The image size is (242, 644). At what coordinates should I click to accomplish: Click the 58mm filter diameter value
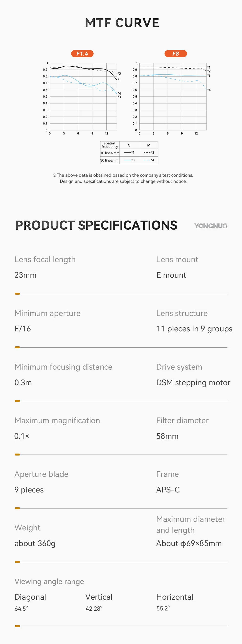167,436
